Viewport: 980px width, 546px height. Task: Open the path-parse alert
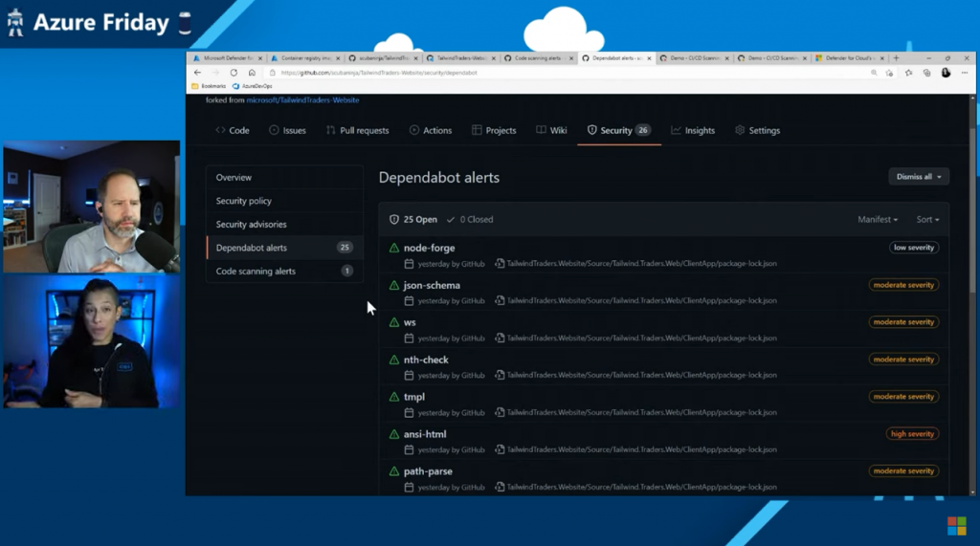click(x=428, y=471)
